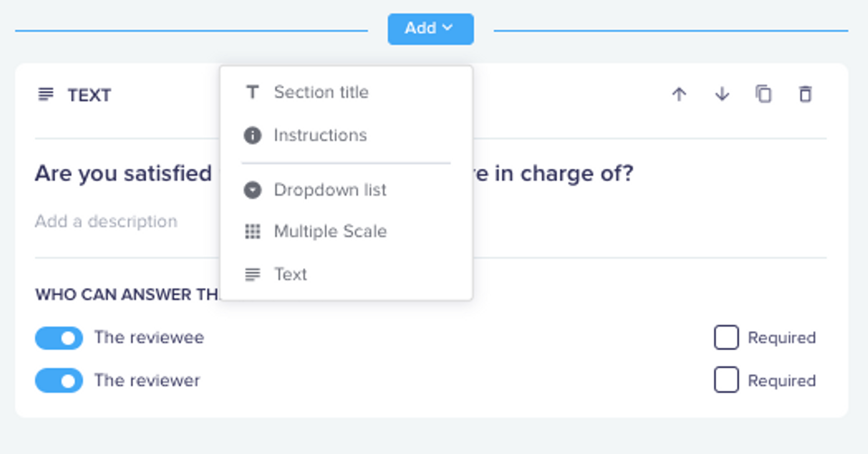Screen dimensions: 868x454
Task: Move the question up with arrow icon
Action: coord(679,94)
